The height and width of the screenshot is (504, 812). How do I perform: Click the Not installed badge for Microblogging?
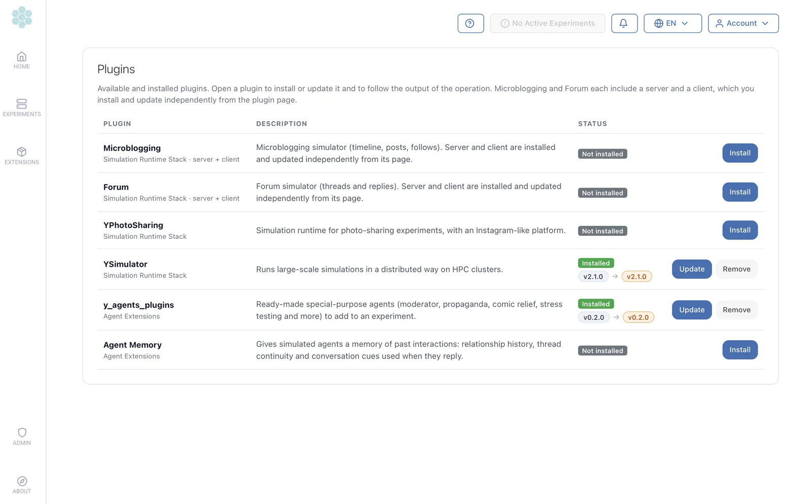coord(602,154)
